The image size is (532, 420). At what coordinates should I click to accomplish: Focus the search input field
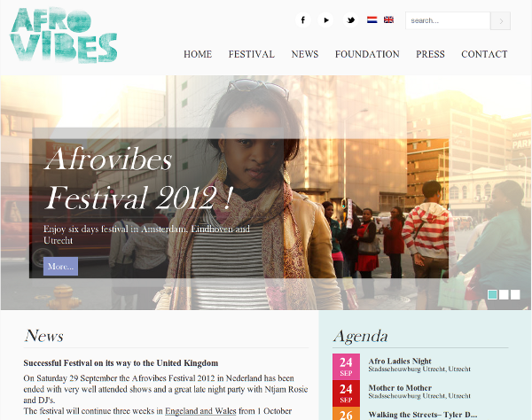pos(448,21)
